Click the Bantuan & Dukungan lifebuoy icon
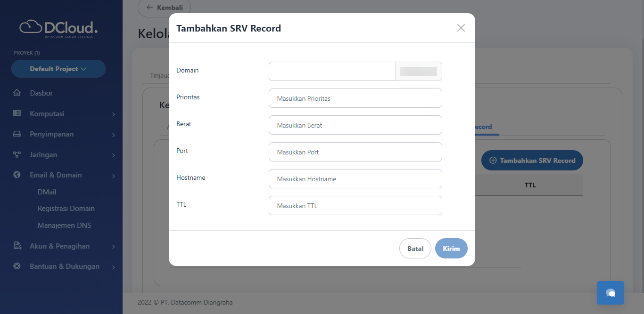 pyautogui.click(x=17, y=266)
